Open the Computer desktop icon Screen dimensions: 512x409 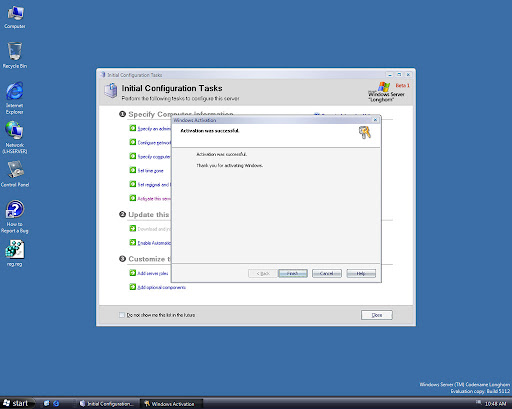click(15, 17)
